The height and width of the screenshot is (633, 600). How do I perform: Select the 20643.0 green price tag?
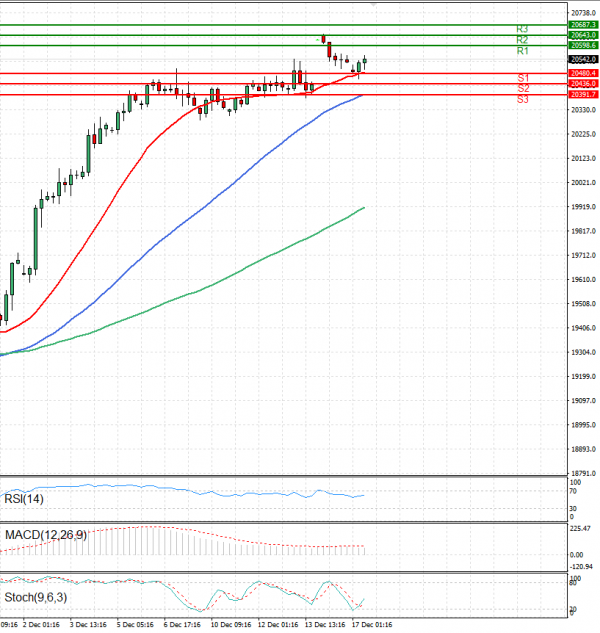[x=583, y=35]
